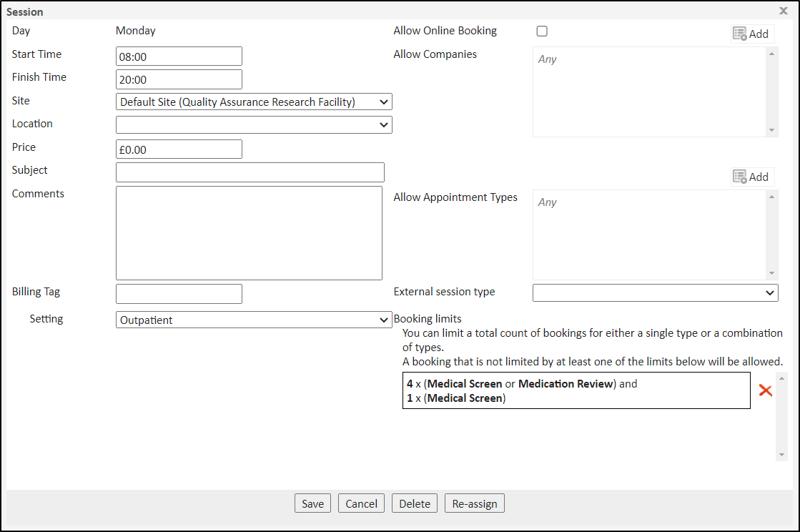Image resolution: width=800 pixels, height=532 pixels.
Task: Expand the External session type dropdown
Action: (655, 292)
